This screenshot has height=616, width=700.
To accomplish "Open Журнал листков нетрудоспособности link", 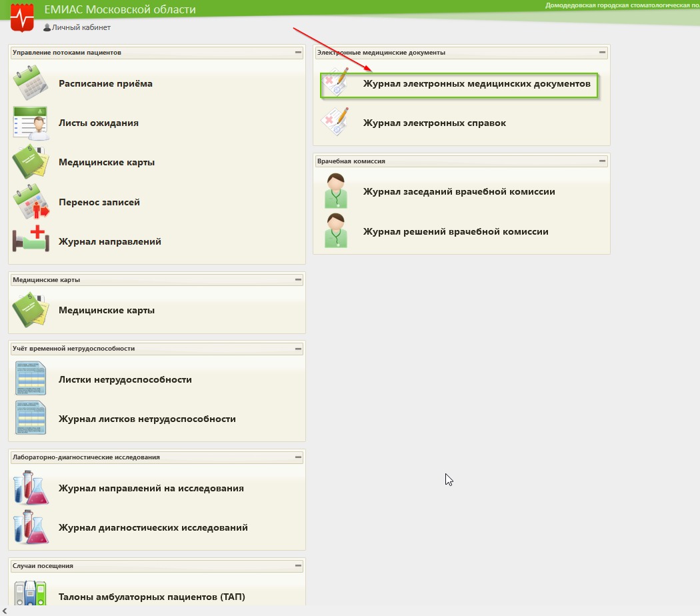I will pos(147,419).
